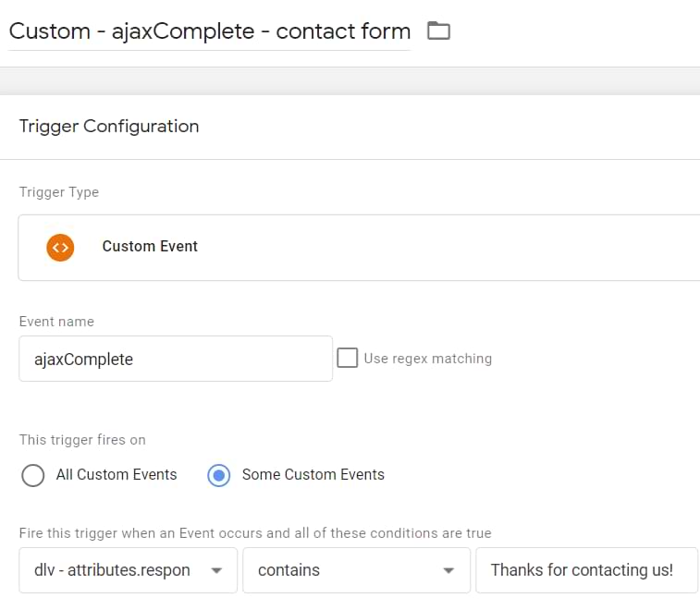Open the contains operator dropdown
Image resolution: width=700 pixels, height=610 pixels.
(342, 570)
